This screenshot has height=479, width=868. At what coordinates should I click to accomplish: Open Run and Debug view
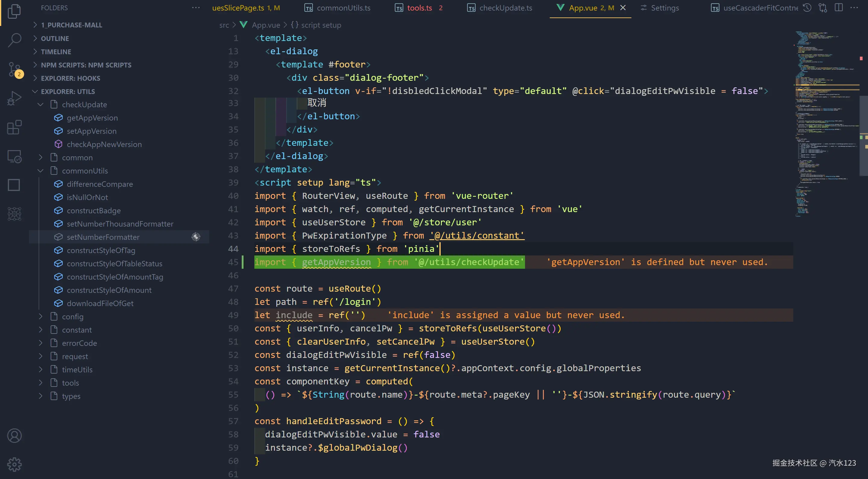tap(14, 98)
